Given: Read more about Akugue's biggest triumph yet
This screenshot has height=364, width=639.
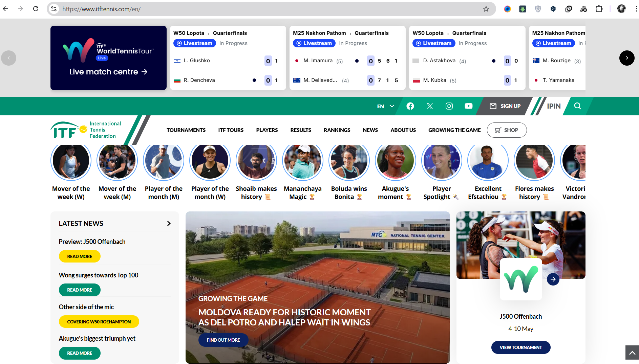Looking at the screenshot, I should tap(80, 353).
